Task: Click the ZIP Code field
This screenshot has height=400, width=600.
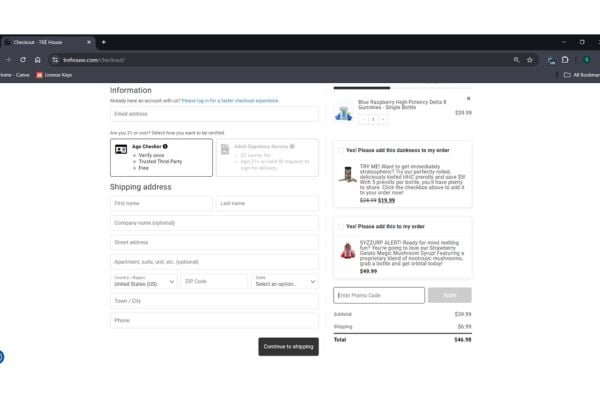Action: tap(214, 281)
